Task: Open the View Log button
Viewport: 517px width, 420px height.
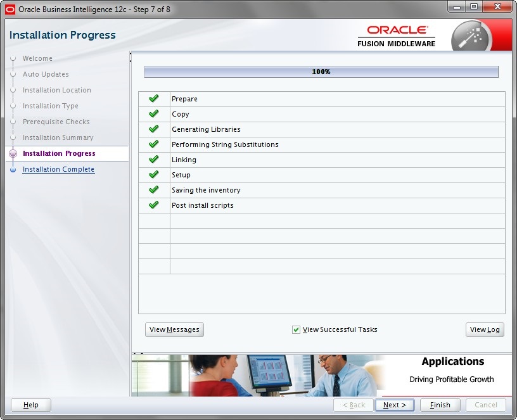Action: (x=485, y=329)
